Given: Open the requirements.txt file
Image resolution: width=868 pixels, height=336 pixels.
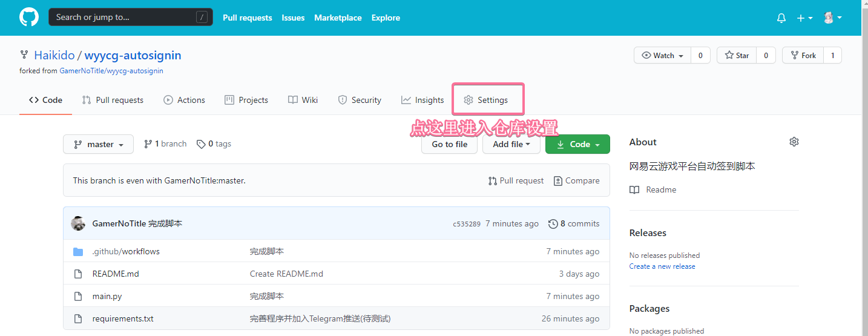Looking at the screenshot, I should 123,318.
